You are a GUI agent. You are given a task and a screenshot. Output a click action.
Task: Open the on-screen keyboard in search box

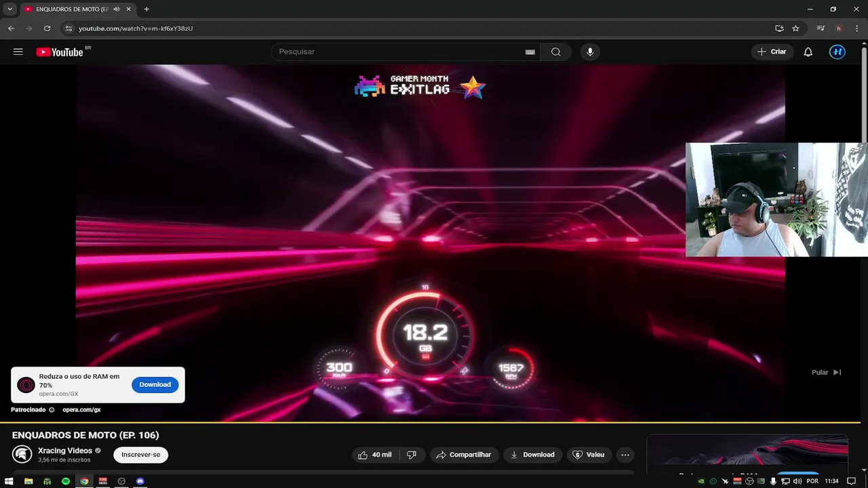coord(530,52)
